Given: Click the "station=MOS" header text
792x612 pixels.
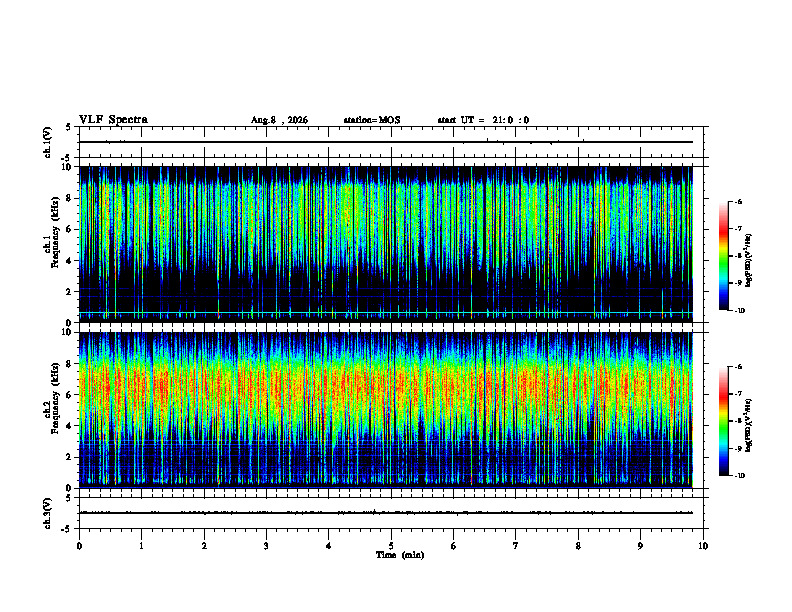Looking at the screenshot, I should coord(372,120).
